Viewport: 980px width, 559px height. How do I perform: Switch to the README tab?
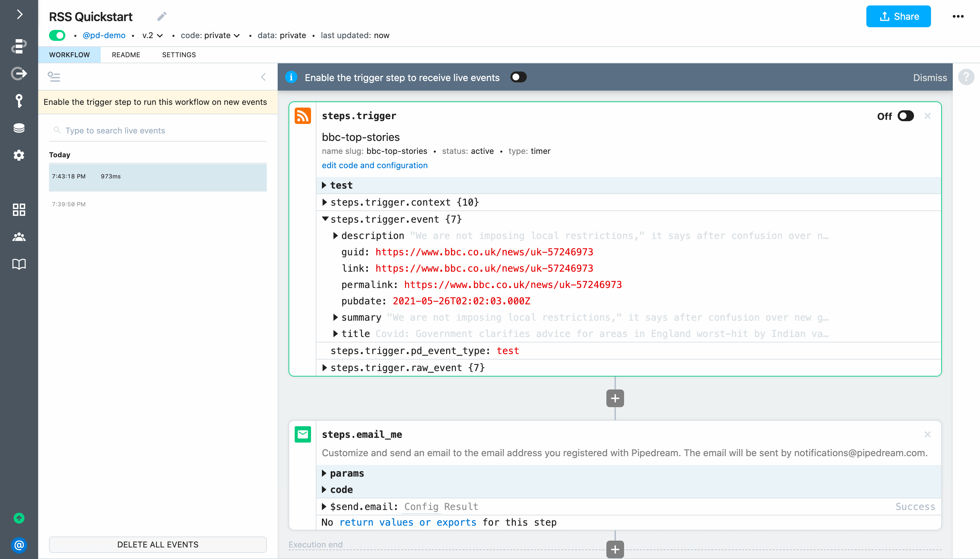[126, 55]
